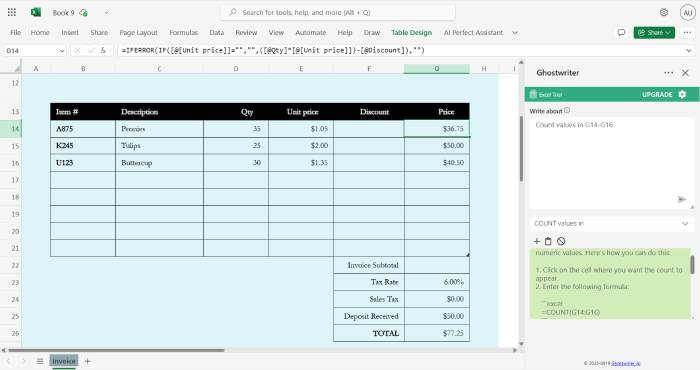
Task: Open the Review tab
Action: (x=246, y=33)
